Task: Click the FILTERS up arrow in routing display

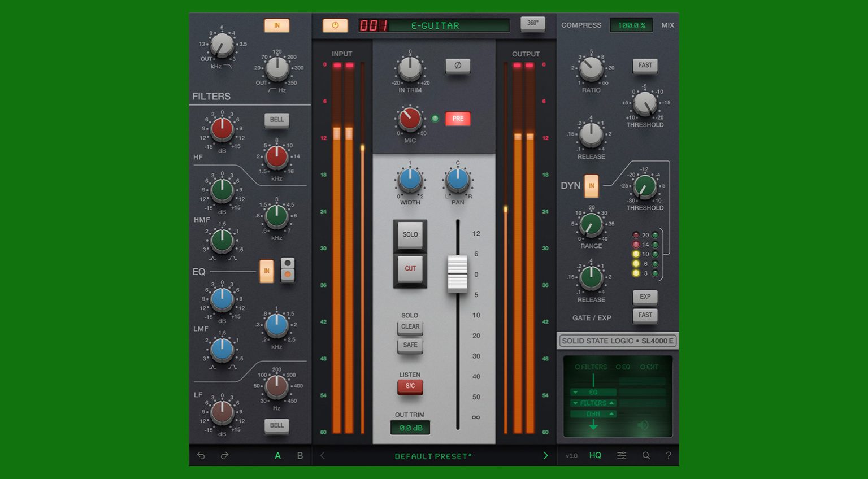Action: [612, 403]
